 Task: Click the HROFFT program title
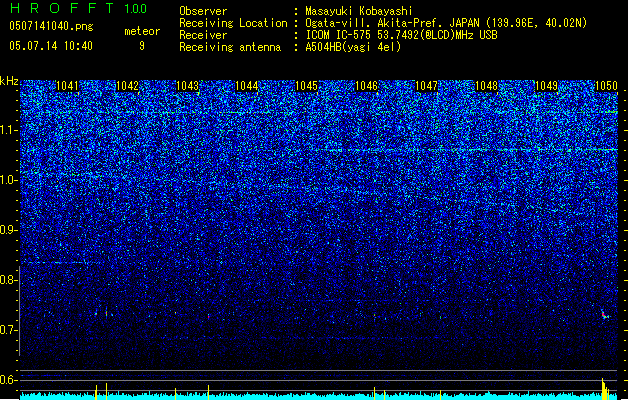pyautogui.click(x=61, y=8)
